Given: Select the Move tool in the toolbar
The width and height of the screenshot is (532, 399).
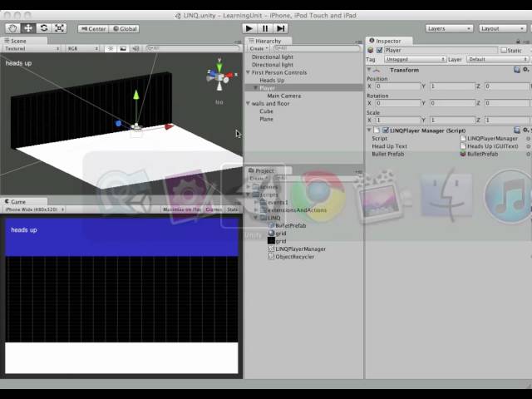Looking at the screenshot, I should (28, 28).
